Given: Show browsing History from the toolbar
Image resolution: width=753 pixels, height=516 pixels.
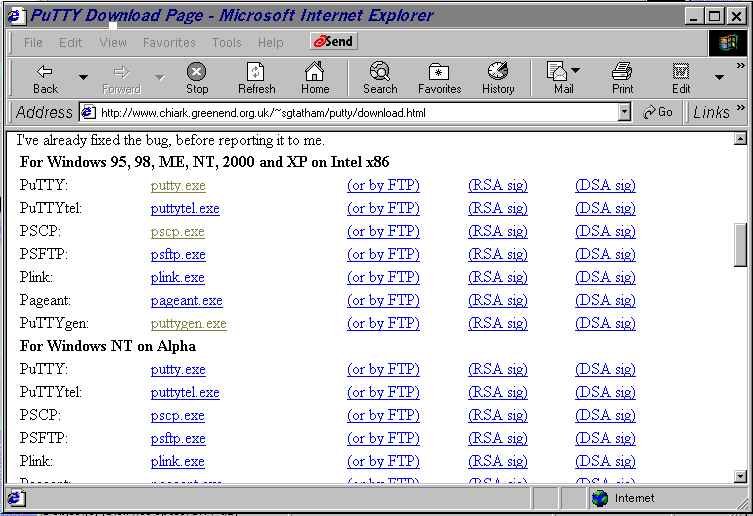Looking at the screenshot, I should tap(498, 72).
